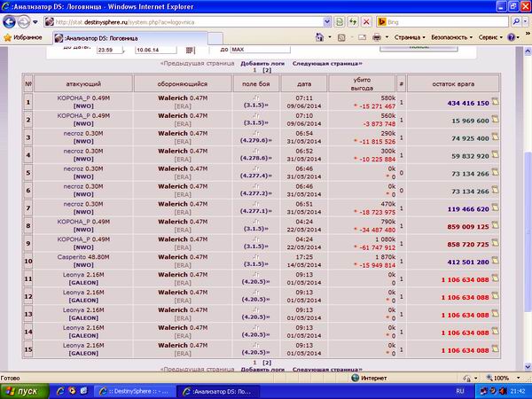Select the Анализатор DS: Логовница tab
Screen dimensions: 532x399
click(x=130, y=38)
